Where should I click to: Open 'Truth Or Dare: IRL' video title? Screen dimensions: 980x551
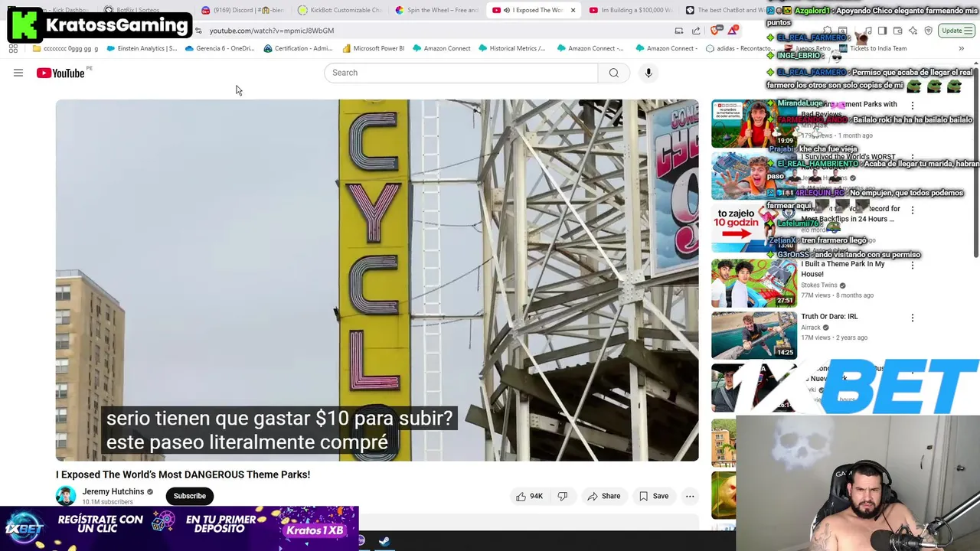tap(829, 316)
